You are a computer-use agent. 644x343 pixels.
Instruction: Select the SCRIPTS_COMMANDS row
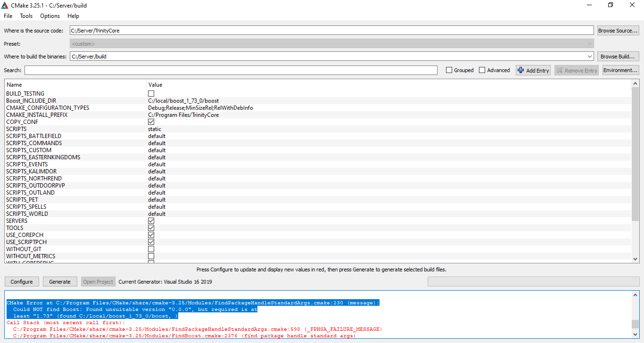[x=318, y=143]
